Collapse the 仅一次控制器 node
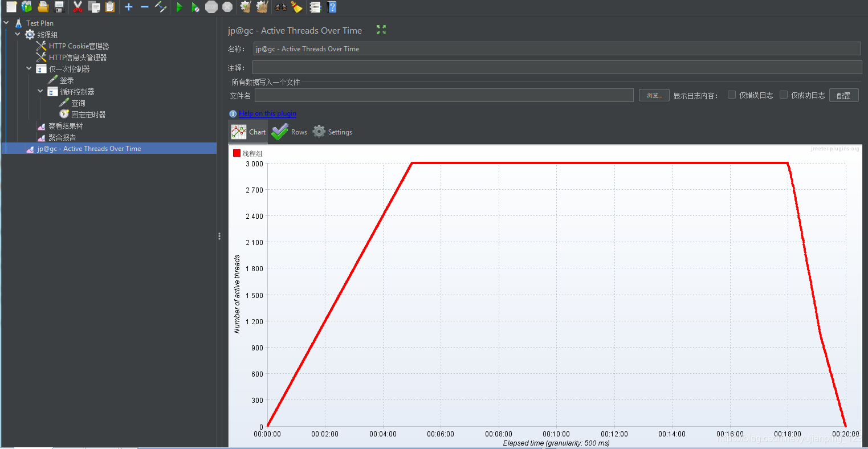The width and height of the screenshot is (868, 449). pyautogui.click(x=29, y=68)
